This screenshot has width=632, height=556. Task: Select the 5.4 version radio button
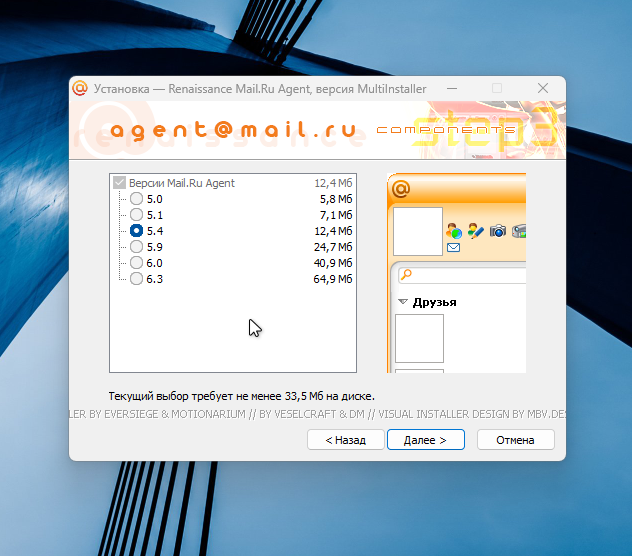point(136,231)
